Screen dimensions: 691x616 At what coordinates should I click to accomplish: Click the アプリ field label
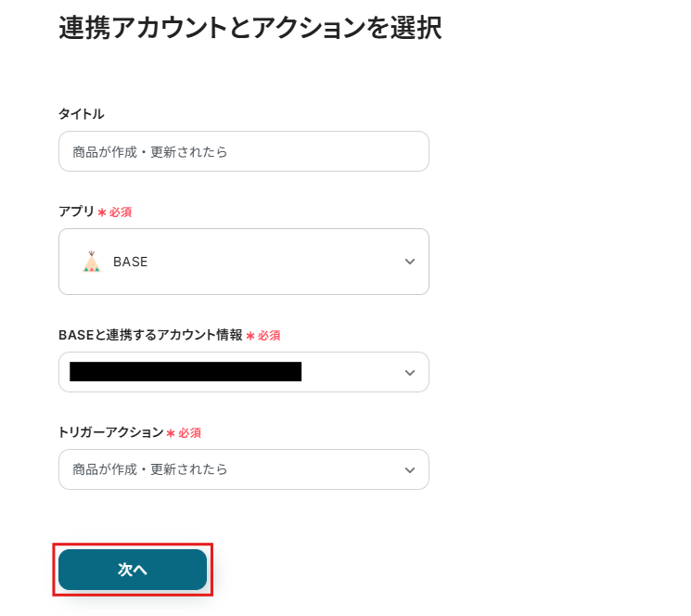pyautogui.click(x=76, y=212)
